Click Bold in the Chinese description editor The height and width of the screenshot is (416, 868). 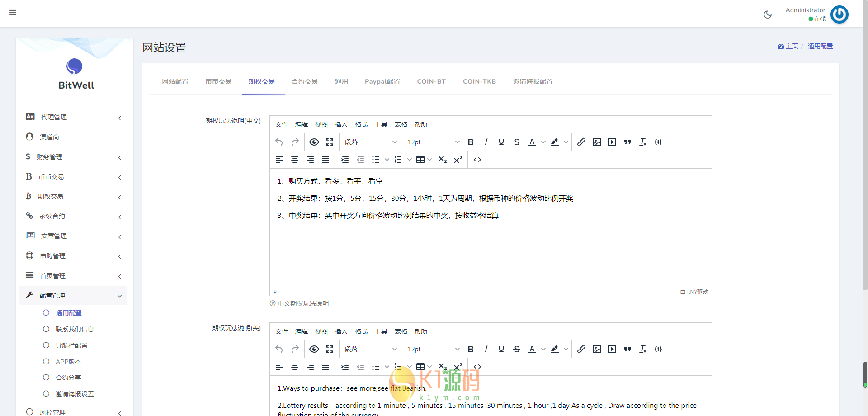tap(471, 142)
